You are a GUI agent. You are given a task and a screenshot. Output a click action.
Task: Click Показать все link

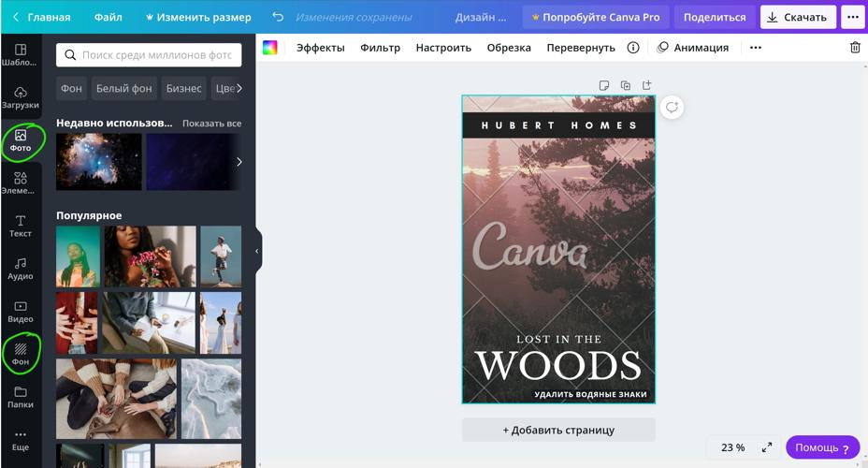point(211,124)
